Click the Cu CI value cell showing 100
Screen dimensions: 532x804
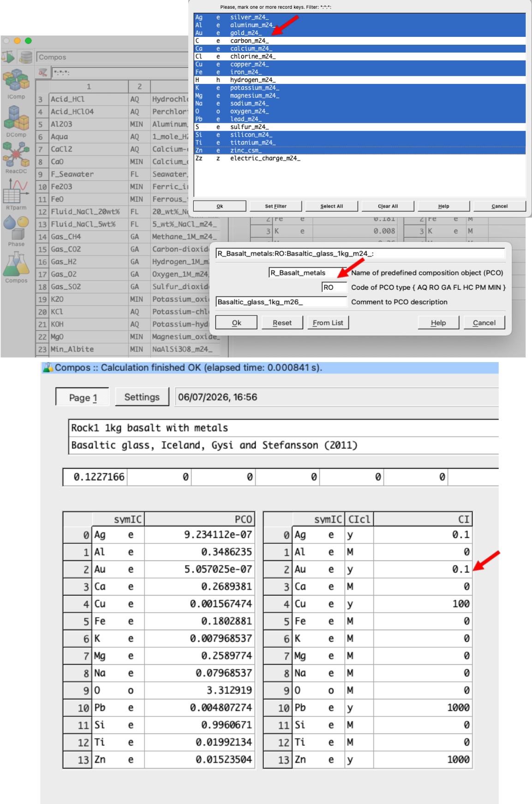[x=423, y=604]
